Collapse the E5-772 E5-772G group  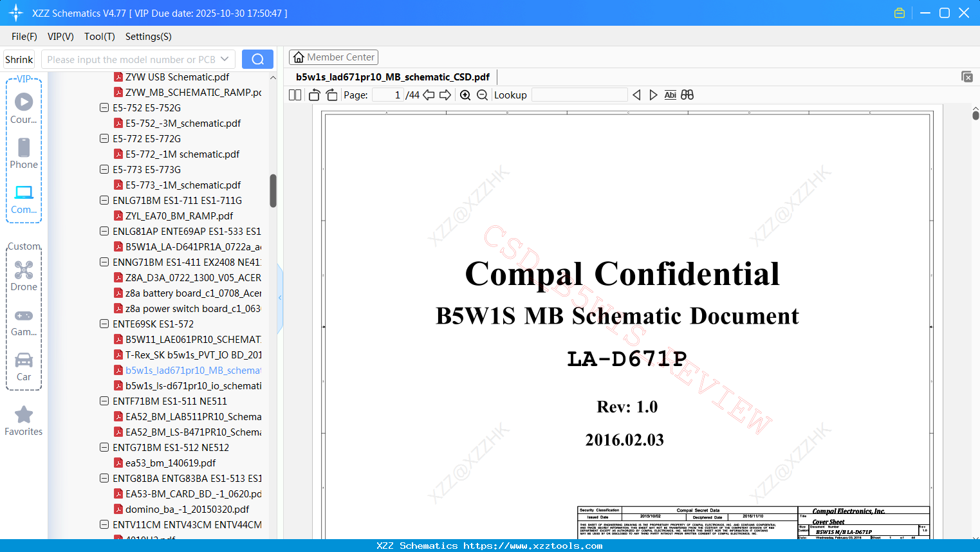click(104, 138)
